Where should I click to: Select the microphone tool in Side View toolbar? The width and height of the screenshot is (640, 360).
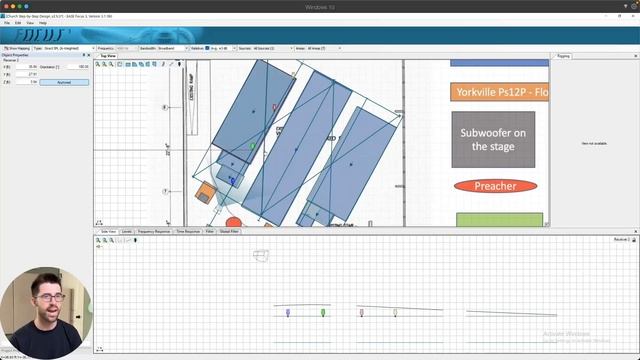click(x=136, y=240)
